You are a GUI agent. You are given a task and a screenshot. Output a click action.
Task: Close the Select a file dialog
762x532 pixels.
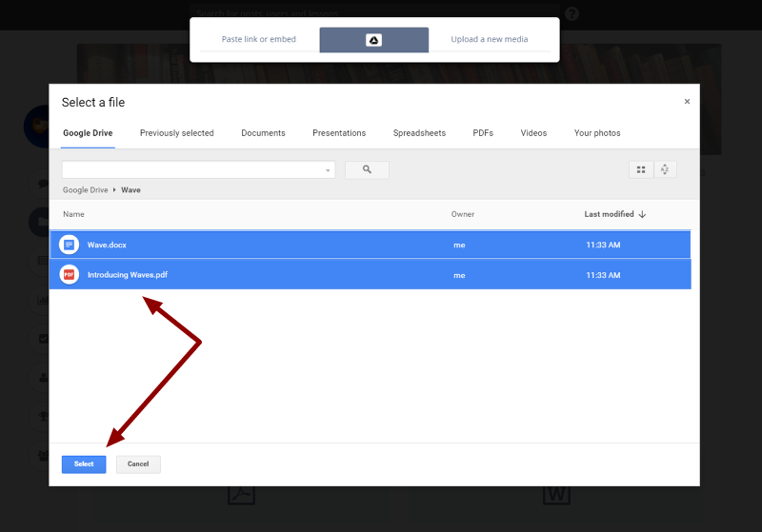pos(687,102)
